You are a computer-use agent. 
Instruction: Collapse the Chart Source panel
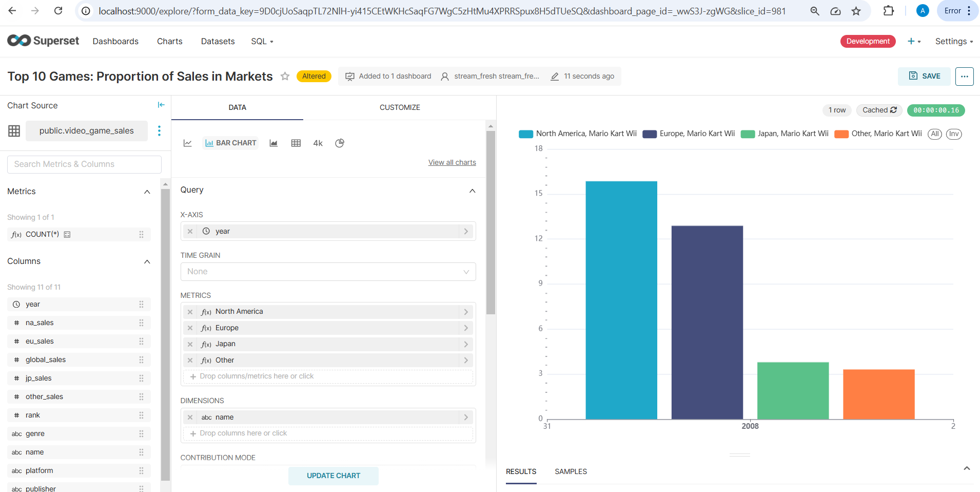coord(161,105)
